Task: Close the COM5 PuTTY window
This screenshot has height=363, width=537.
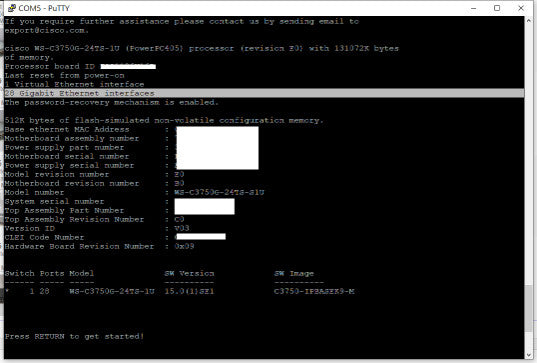Action: click(521, 8)
